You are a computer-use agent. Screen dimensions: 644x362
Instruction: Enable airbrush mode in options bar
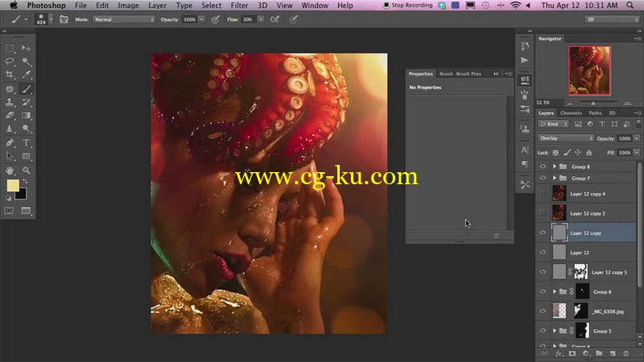point(275,19)
